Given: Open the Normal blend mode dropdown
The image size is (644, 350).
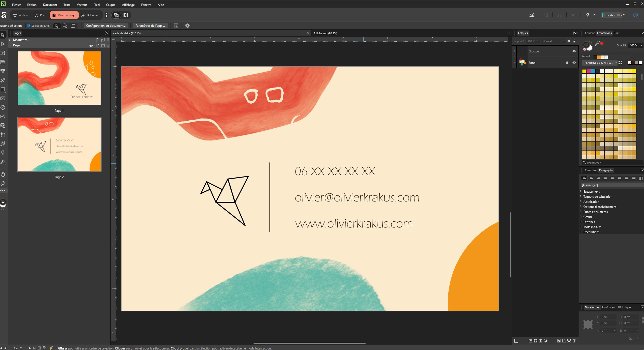Looking at the screenshot, I should tap(553, 41).
